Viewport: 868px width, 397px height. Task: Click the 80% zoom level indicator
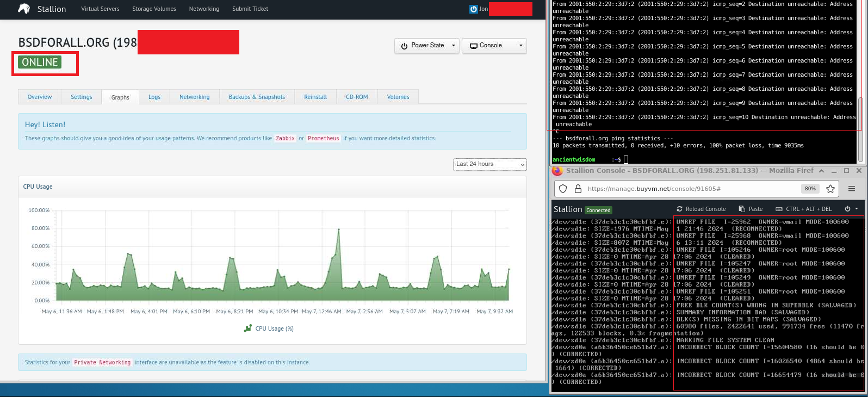pyautogui.click(x=810, y=189)
